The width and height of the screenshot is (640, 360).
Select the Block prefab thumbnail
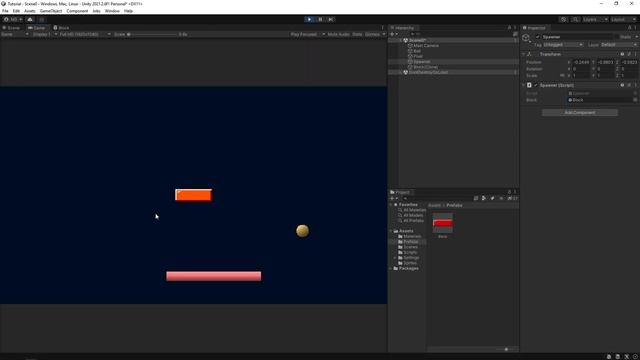[x=442, y=223]
